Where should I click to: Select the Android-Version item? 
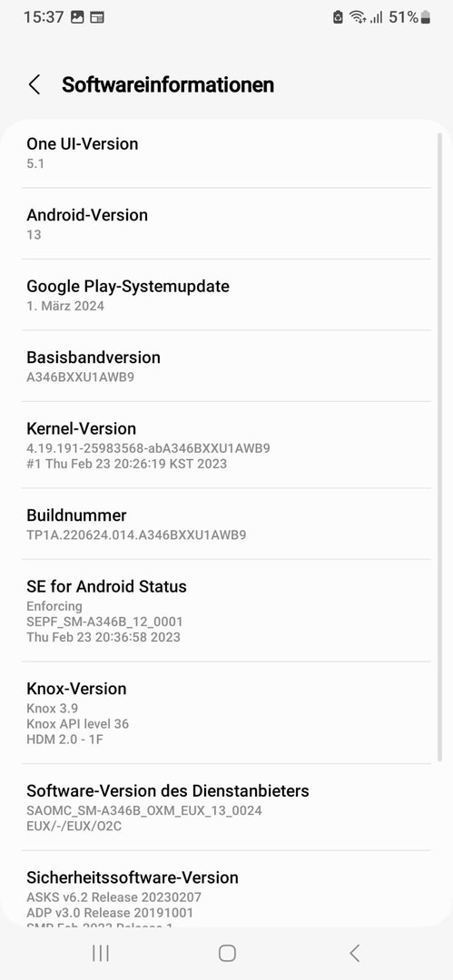click(227, 224)
